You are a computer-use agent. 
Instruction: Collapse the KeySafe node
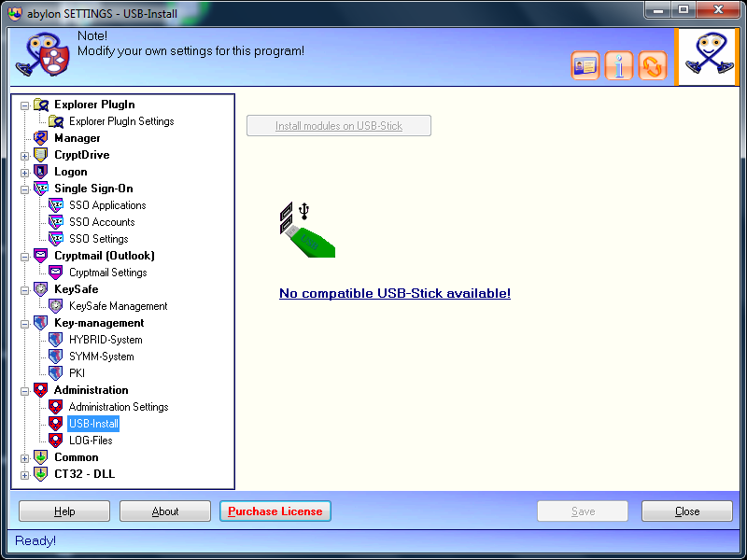[x=25, y=290]
